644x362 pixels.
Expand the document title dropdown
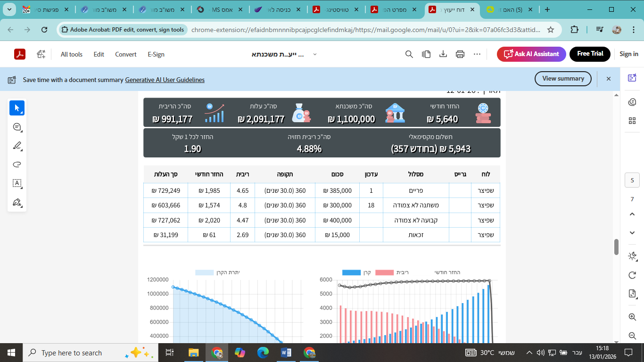[x=314, y=54]
